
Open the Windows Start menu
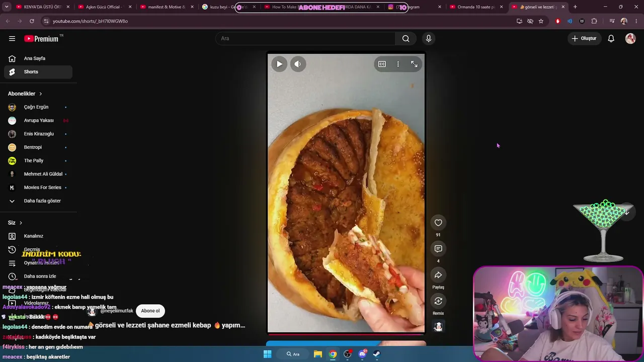pyautogui.click(x=267, y=354)
